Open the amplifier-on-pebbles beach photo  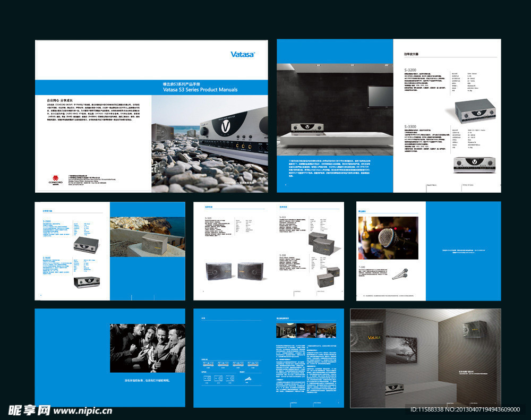point(210,144)
